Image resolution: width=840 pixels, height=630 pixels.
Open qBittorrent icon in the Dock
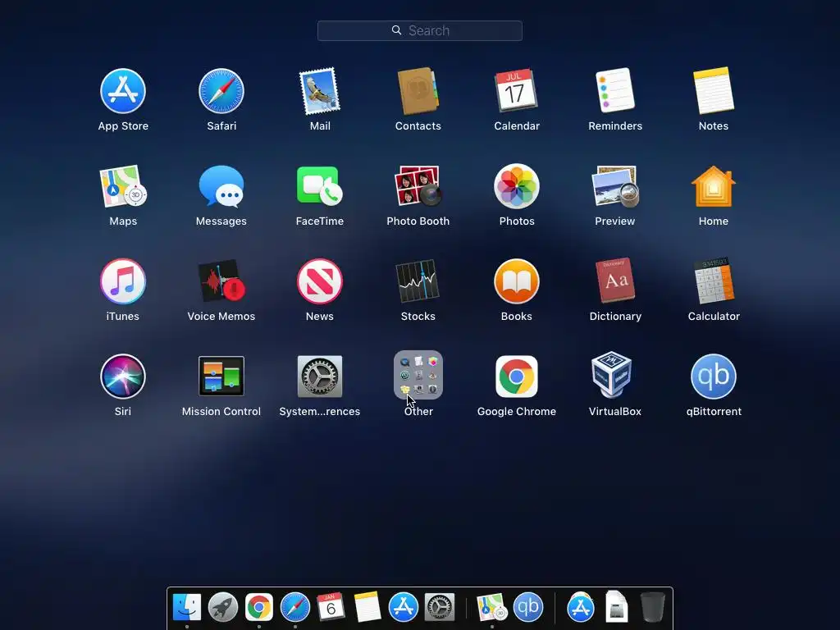(x=528, y=607)
